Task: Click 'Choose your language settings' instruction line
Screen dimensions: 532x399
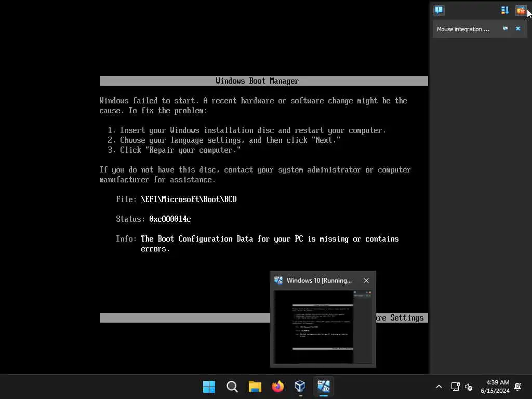Action: pyautogui.click(x=224, y=140)
